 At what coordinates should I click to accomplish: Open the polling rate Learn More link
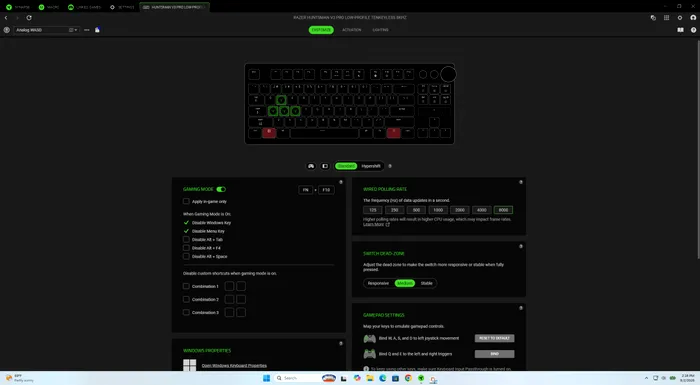click(x=376, y=225)
